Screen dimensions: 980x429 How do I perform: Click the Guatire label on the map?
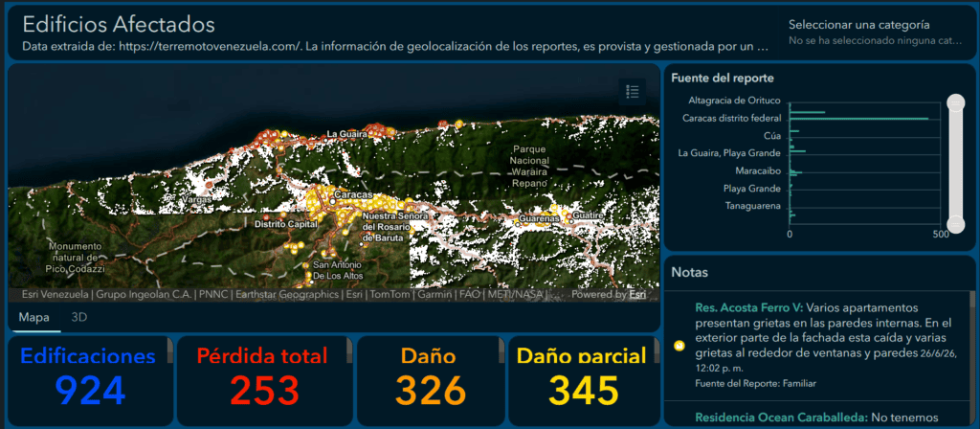(590, 215)
